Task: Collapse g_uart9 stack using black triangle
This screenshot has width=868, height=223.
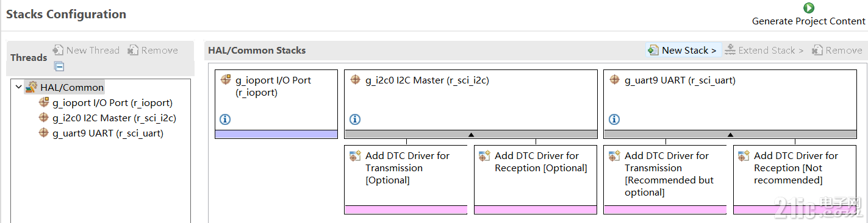Action: (x=730, y=134)
